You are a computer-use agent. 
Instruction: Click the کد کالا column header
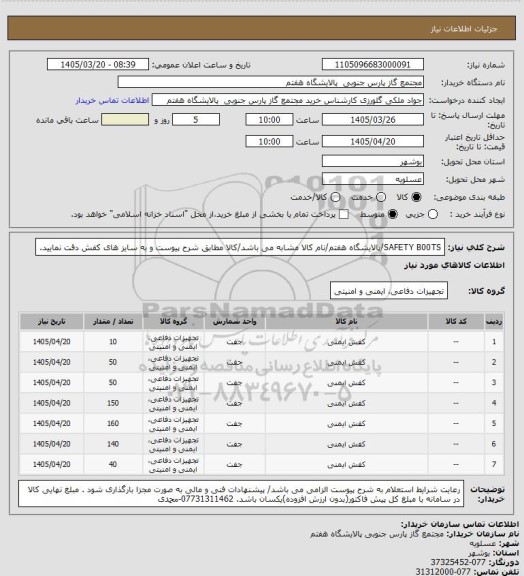456,322
